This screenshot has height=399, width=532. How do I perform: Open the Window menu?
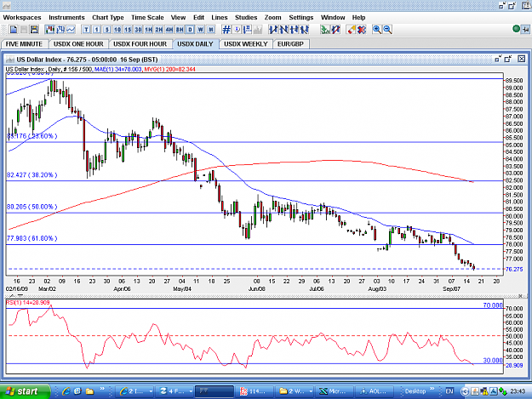(333, 18)
